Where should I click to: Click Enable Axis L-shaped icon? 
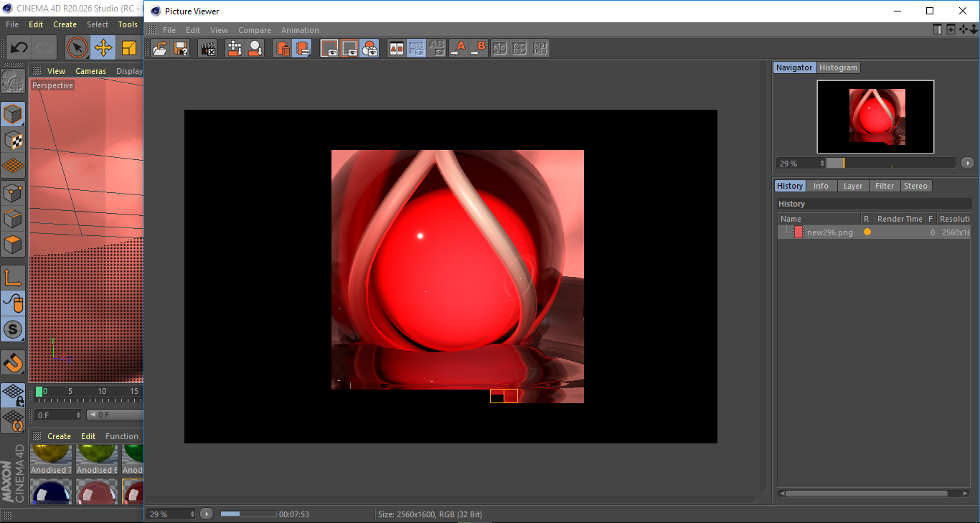click(12, 277)
